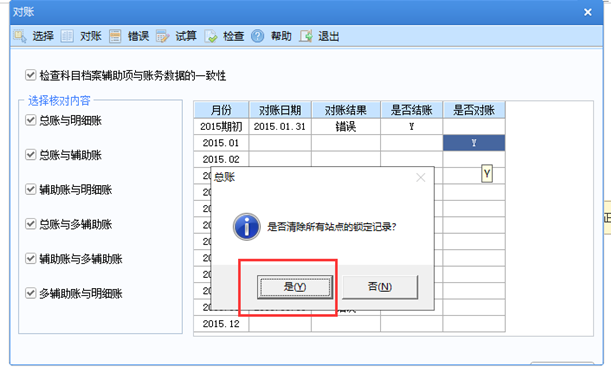The width and height of the screenshot is (611, 375).
Task: Select the 2015.02 month cell
Action: click(221, 159)
